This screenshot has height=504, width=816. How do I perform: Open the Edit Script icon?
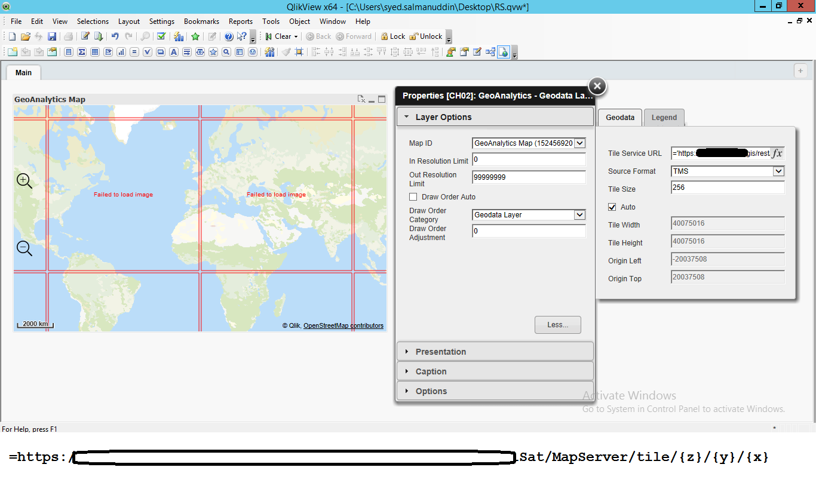pos(85,36)
